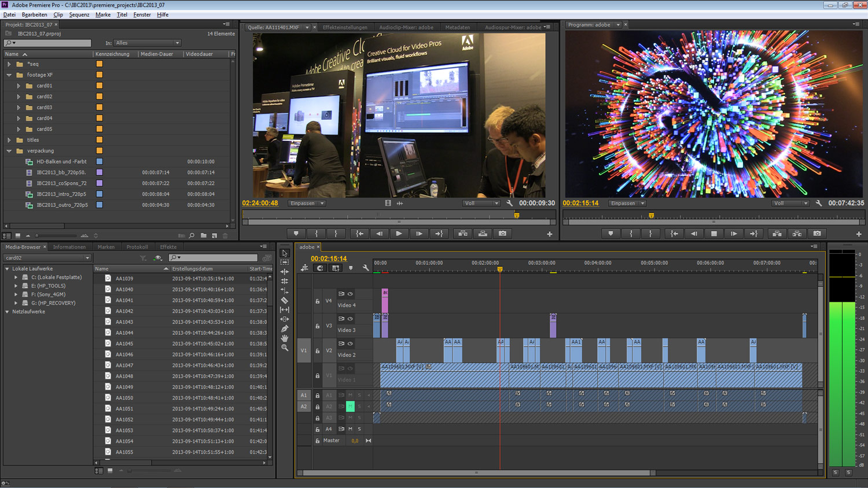
Task: Open the Sequenz menu
Action: pyautogui.click(x=79, y=14)
